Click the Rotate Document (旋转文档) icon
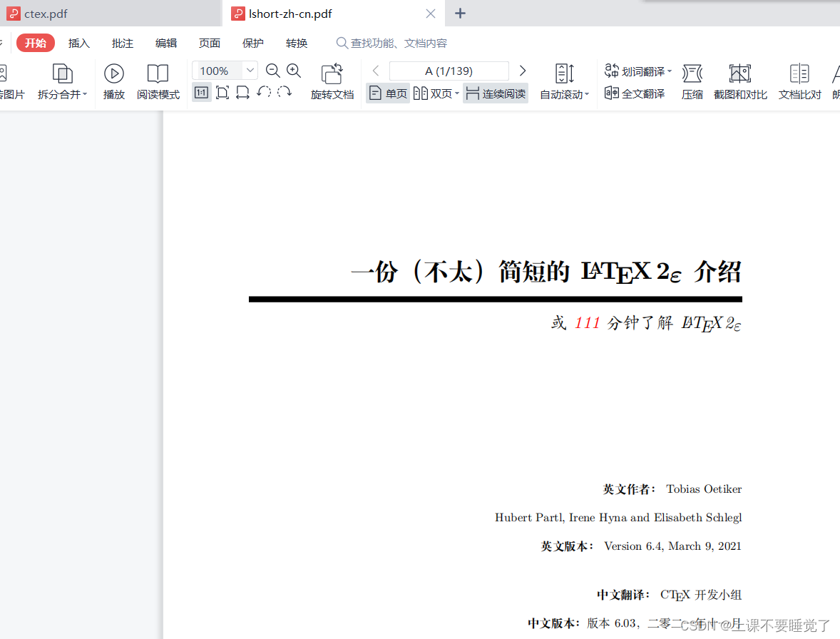Image resolution: width=840 pixels, height=639 pixels. click(332, 73)
